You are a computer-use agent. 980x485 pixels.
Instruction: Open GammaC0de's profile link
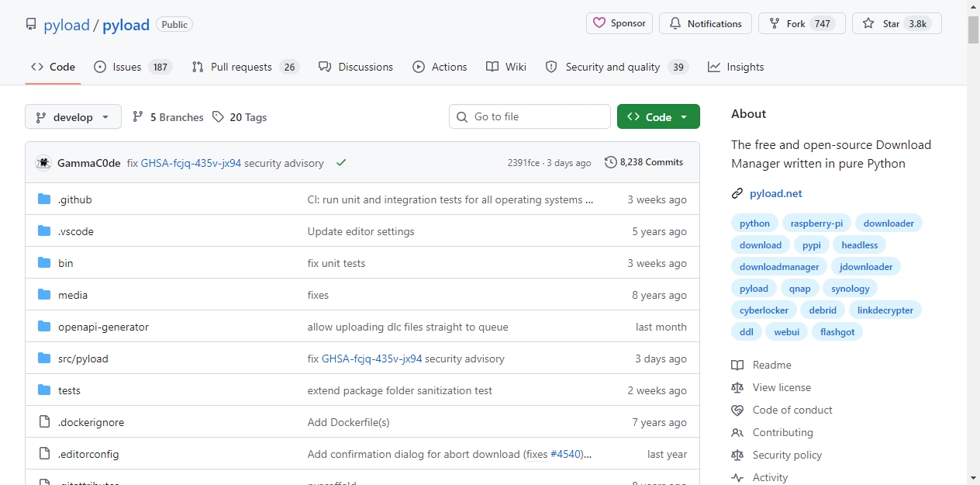coord(89,163)
